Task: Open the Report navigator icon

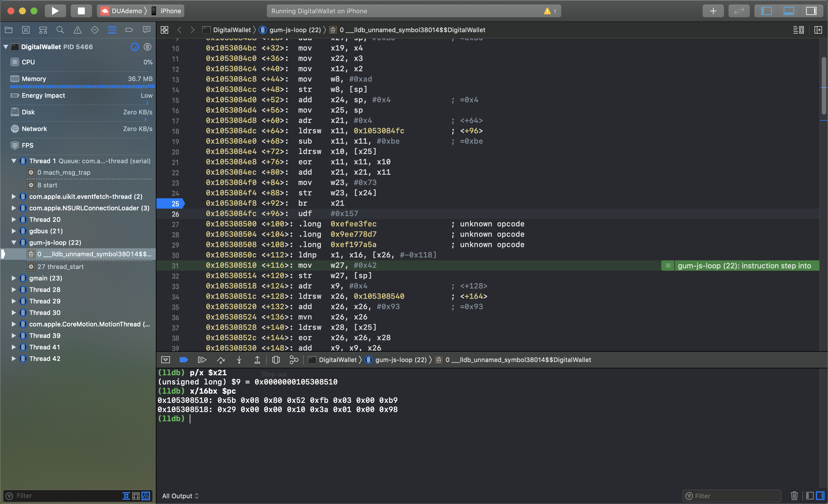Action: point(147,30)
